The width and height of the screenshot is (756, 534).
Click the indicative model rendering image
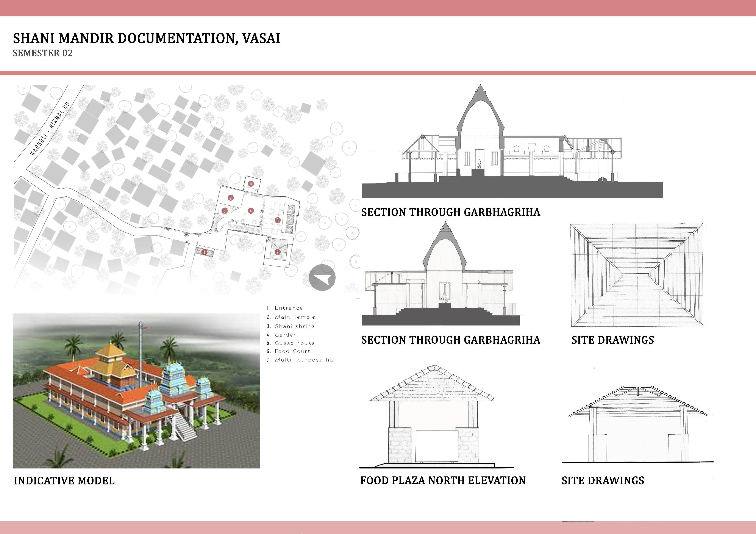click(136, 391)
